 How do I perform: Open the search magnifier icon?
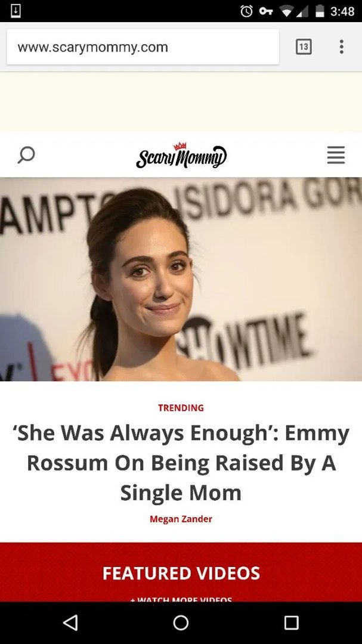tap(26, 155)
